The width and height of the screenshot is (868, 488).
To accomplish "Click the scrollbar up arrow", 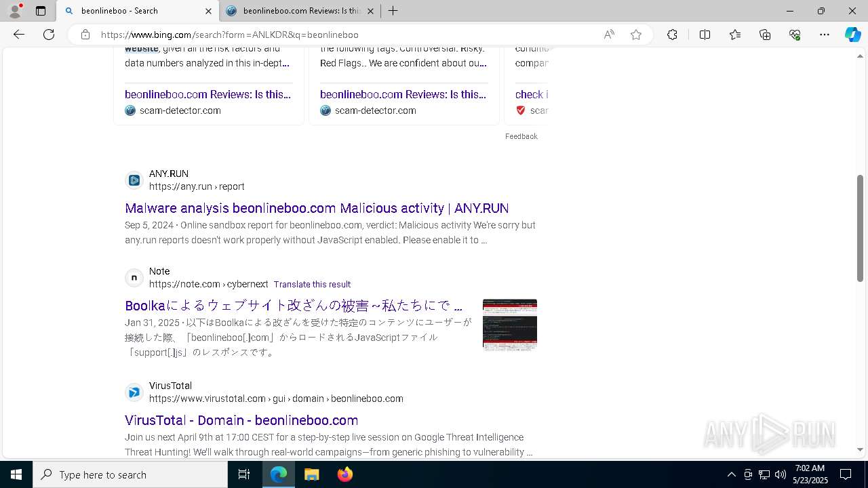I will [860, 56].
